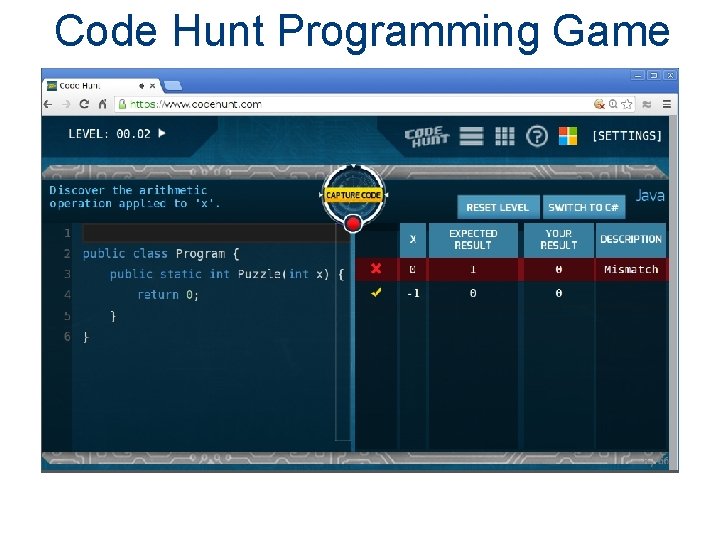Advance level with the play arrow next to 00.02
Screen dimensions: 720x540
162,133
